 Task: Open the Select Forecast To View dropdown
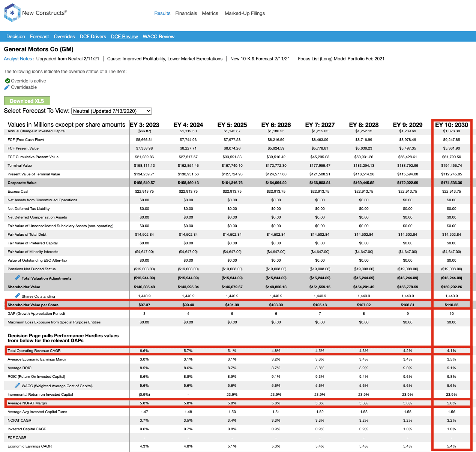(111, 111)
